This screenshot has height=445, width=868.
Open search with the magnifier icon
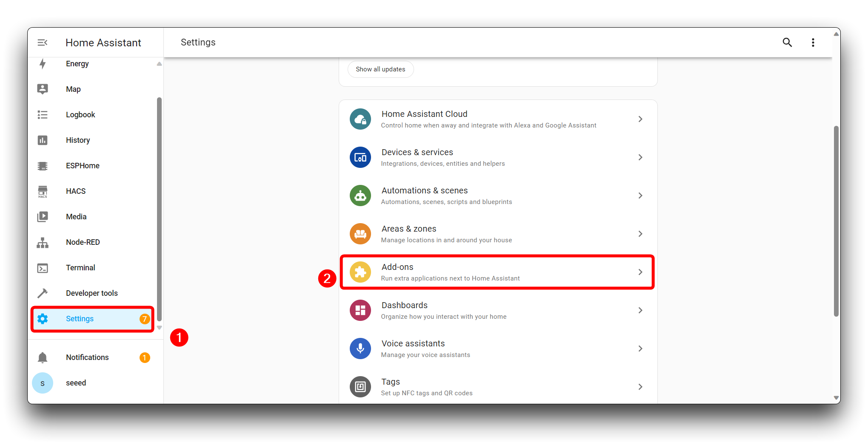(x=787, y=43)
